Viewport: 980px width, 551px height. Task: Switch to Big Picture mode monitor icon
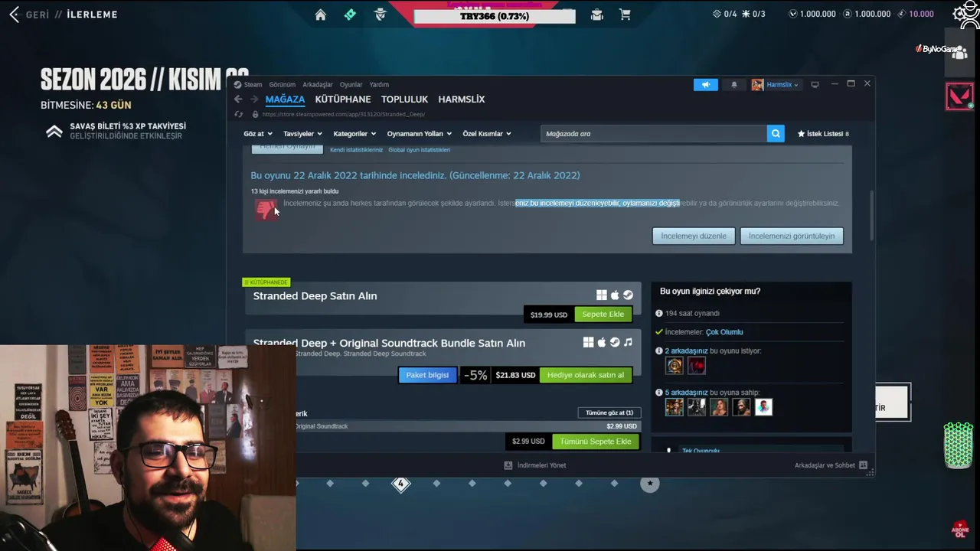coord(815,84)
